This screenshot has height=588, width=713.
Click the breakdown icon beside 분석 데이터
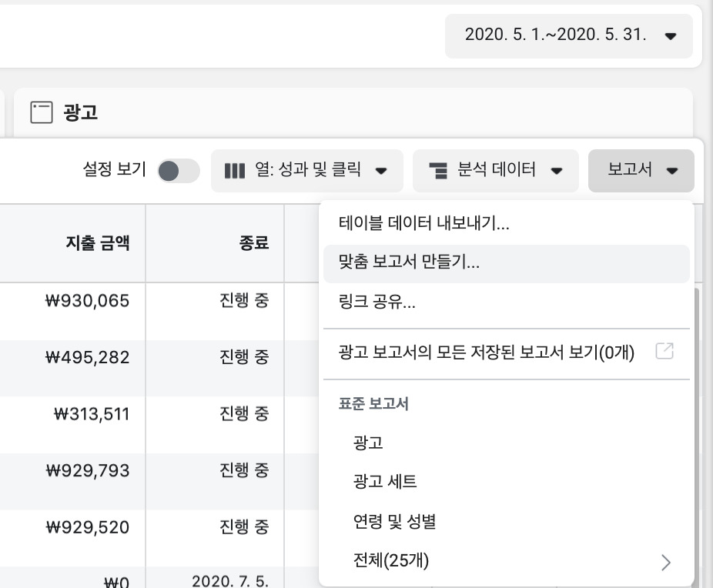click(x=438, y=171)
